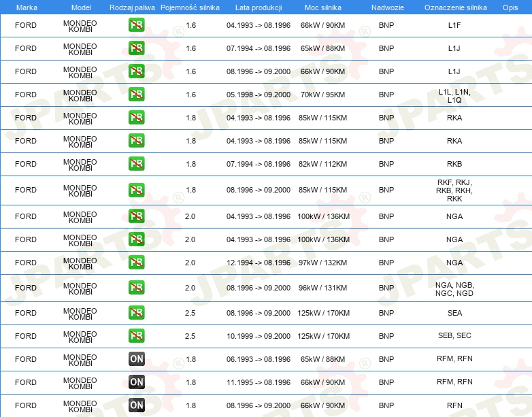Click petrol icon in L1L, L1N, L1Q row

coord(136,95)
